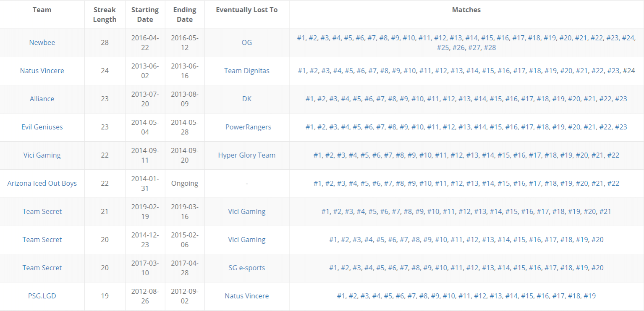644x311 pixels.
Task: Open the Natus Vincere team page
Action: pyautogui.click(x=42, y=71)
